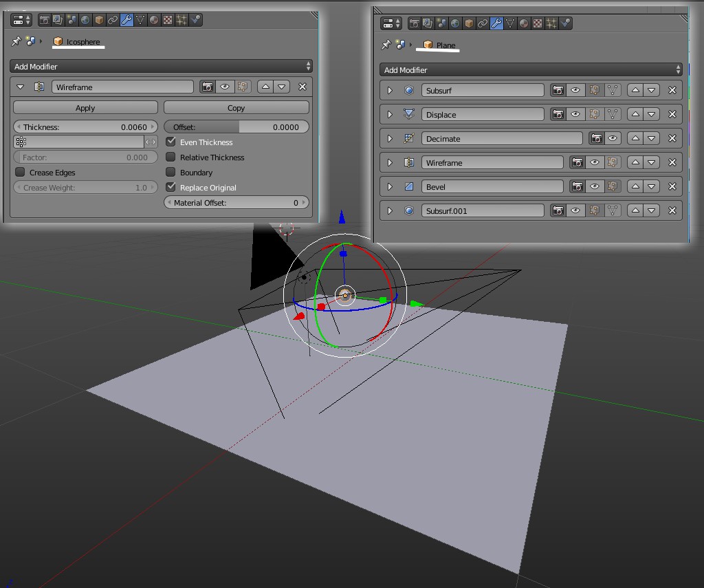
Task: Open Texture tab in Icosphere panel
Action: coord(168,20)
